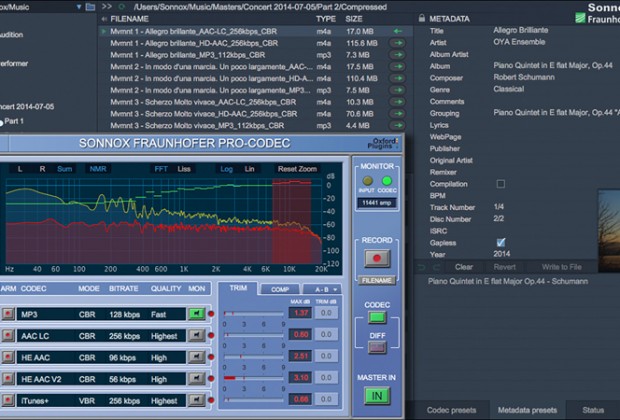The width and height of the screenshot is (620, 420).
Task: Change HE AAC V2 bitrate 56 kbps
Action: [122, 379]
